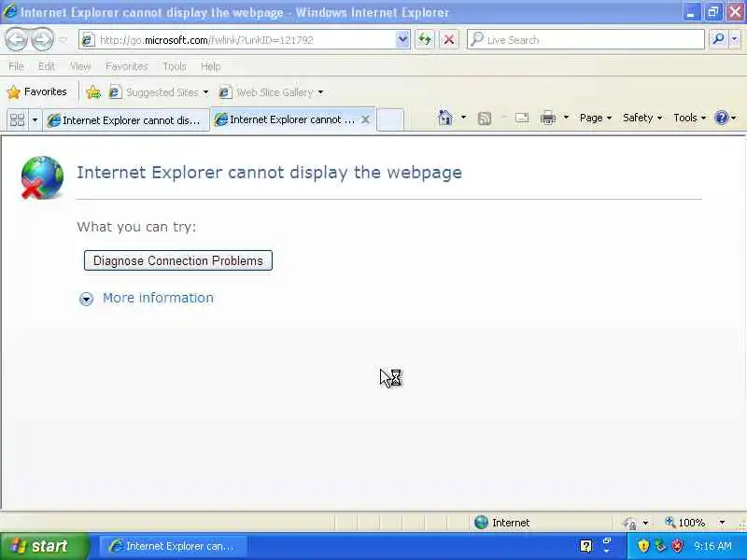Open the search provider dropdown arrow
Viewport: 747px width, 560px height.
735,40
